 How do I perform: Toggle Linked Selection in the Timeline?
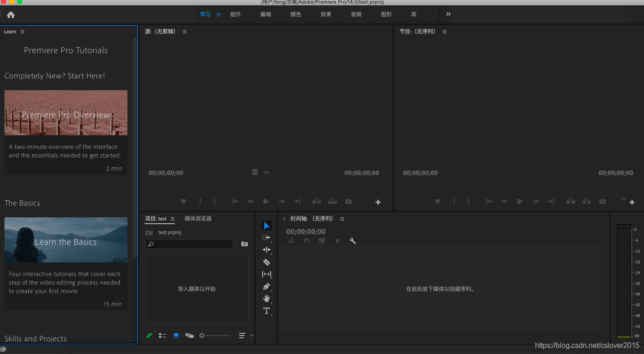pyautogui.click(x=322, y=241)
